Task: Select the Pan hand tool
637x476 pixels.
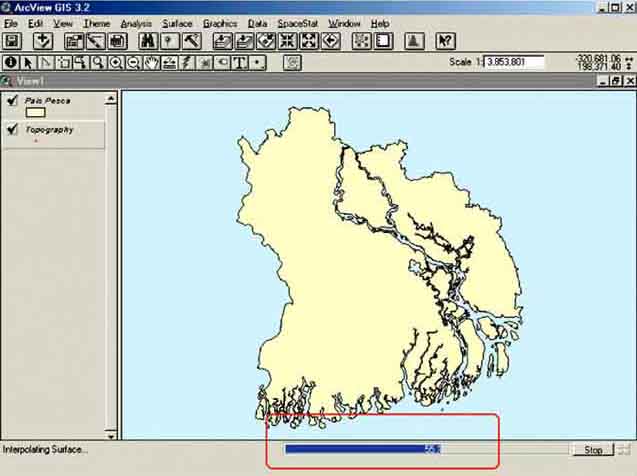Action: click(151, 62)
